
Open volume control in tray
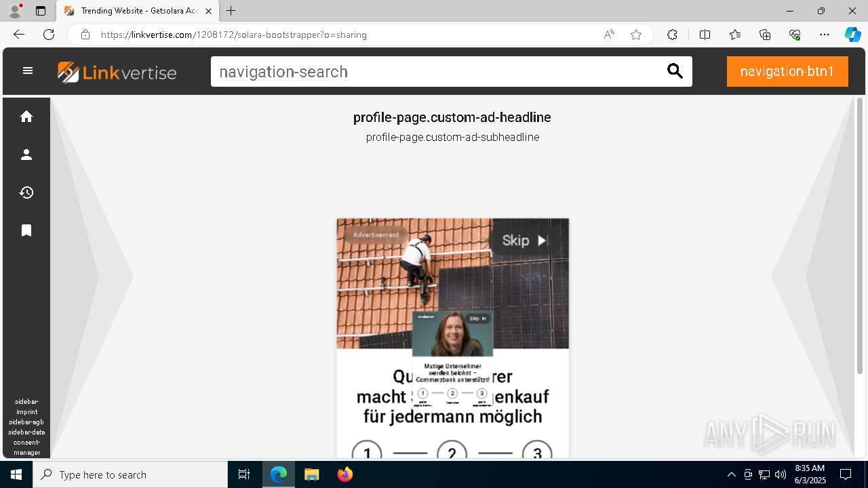tap(781, 474)
